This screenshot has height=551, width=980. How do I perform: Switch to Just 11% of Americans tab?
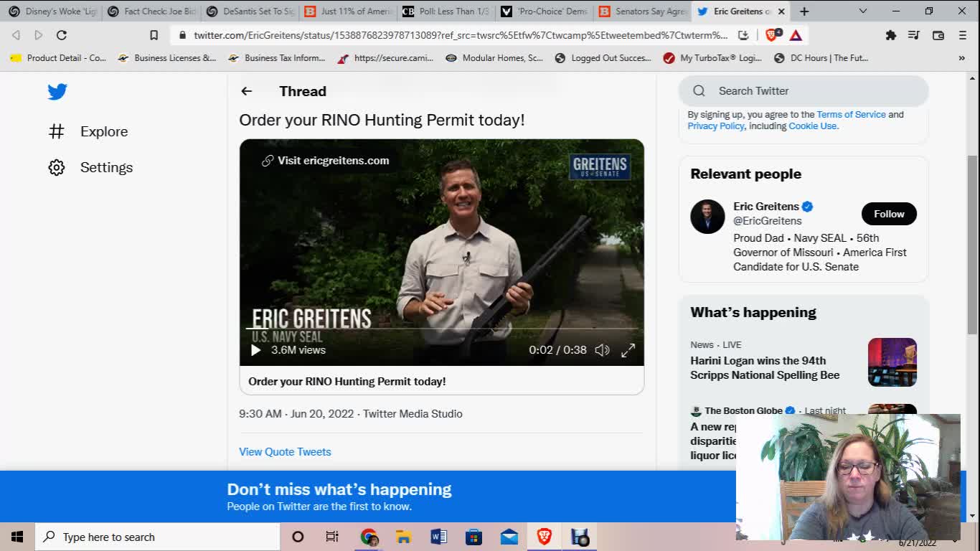(x=349, y=11)
